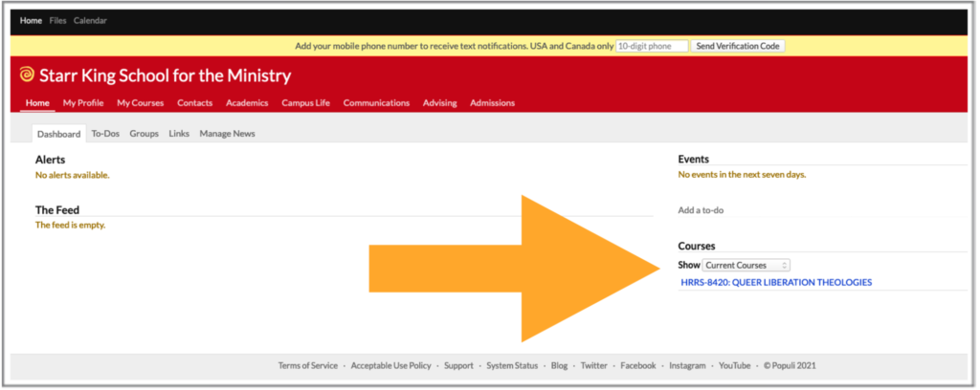Click 'The feed is empty.' text

click(70, 226)
